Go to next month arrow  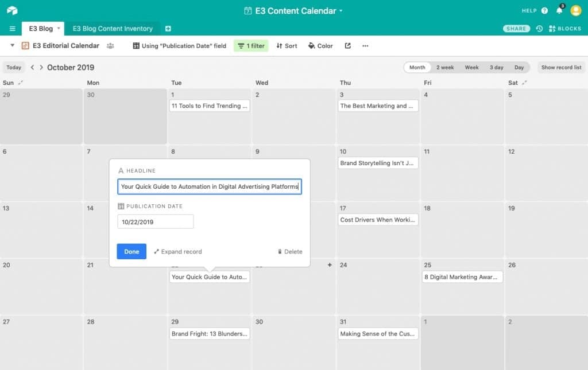click(x=41, y=68)
